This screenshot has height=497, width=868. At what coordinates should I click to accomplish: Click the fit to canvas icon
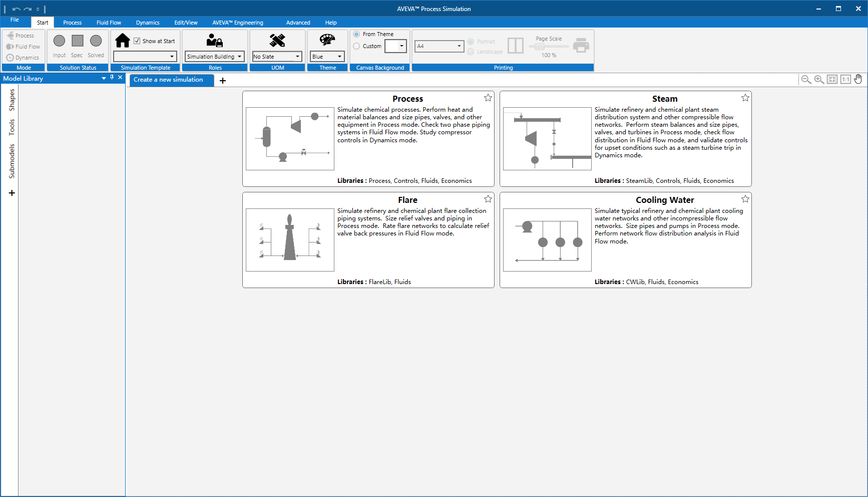click(832, 79)
